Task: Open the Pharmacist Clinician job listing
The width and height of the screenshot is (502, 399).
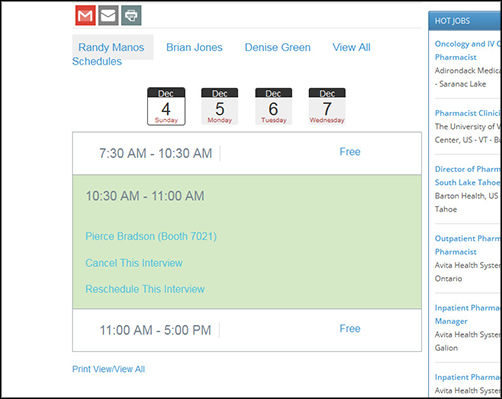Action: tap(467, 113)
